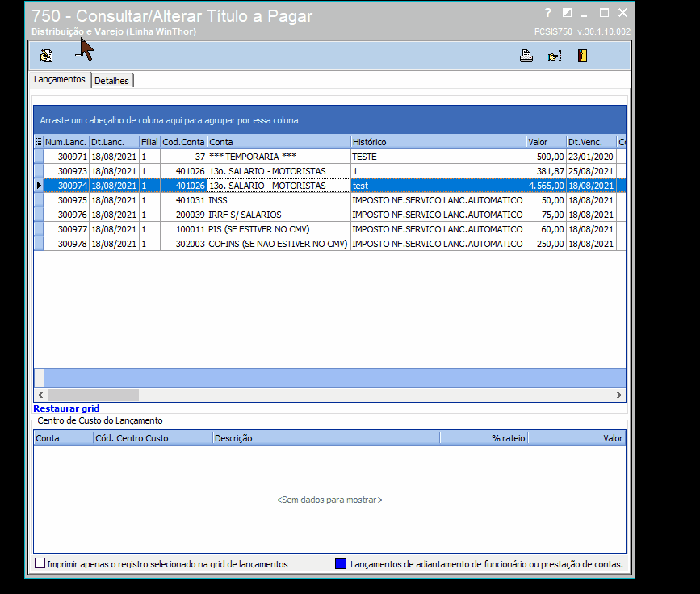The width and height of the screenshot is (700, 594).
Task: Sort by Dt.Venc. column header
Action: tap(592, 142)
